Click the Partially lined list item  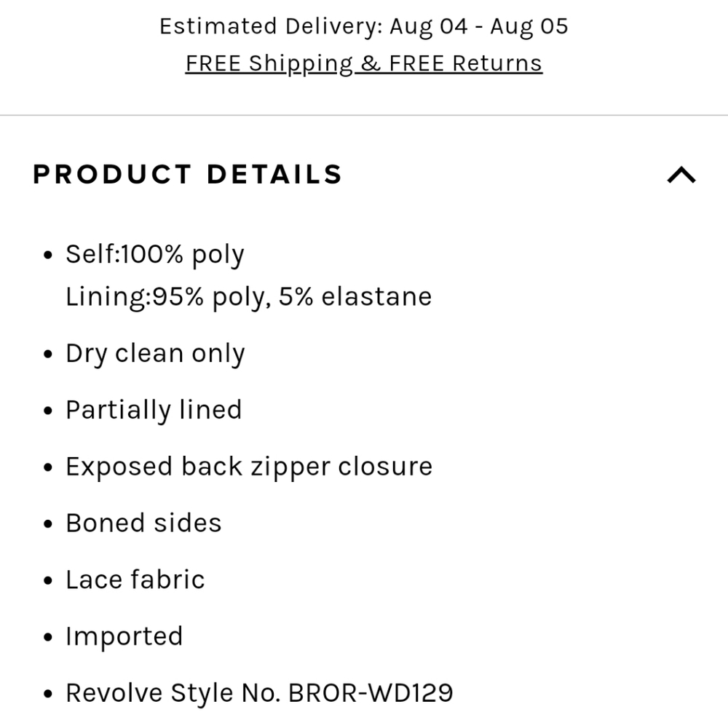click(154, 410)
